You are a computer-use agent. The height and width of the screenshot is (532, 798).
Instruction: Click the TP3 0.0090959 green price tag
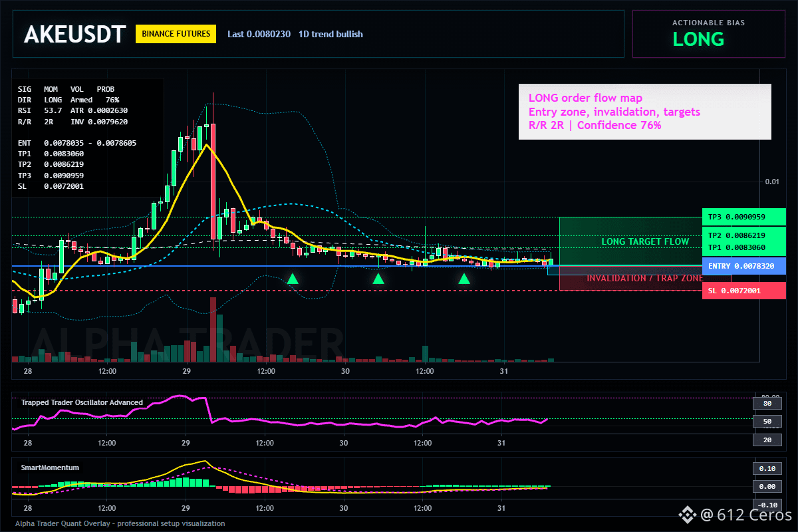pos(744,217)
